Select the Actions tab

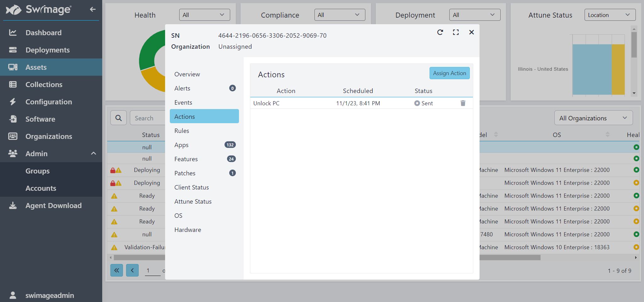[x=204, y=116]
